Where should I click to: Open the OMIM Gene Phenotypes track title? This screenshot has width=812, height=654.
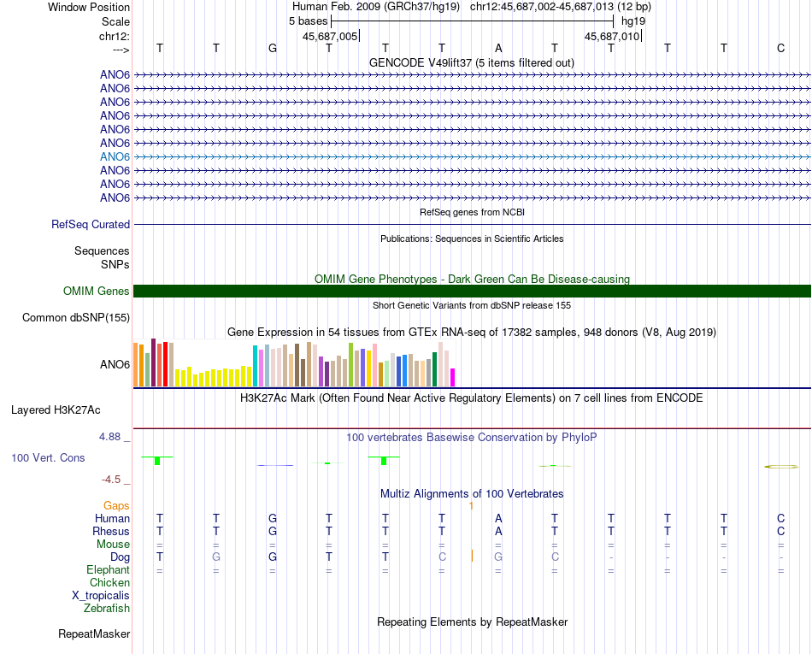pos(472,279)
